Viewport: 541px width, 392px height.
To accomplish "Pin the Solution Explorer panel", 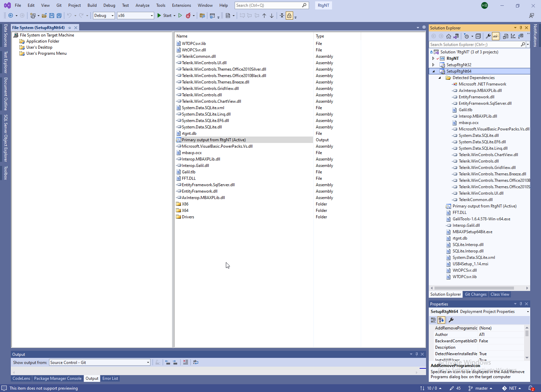I will click(521, 28).
